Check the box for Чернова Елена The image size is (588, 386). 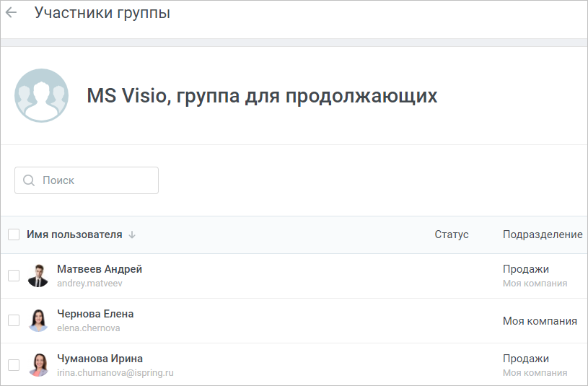pos(14,320)
